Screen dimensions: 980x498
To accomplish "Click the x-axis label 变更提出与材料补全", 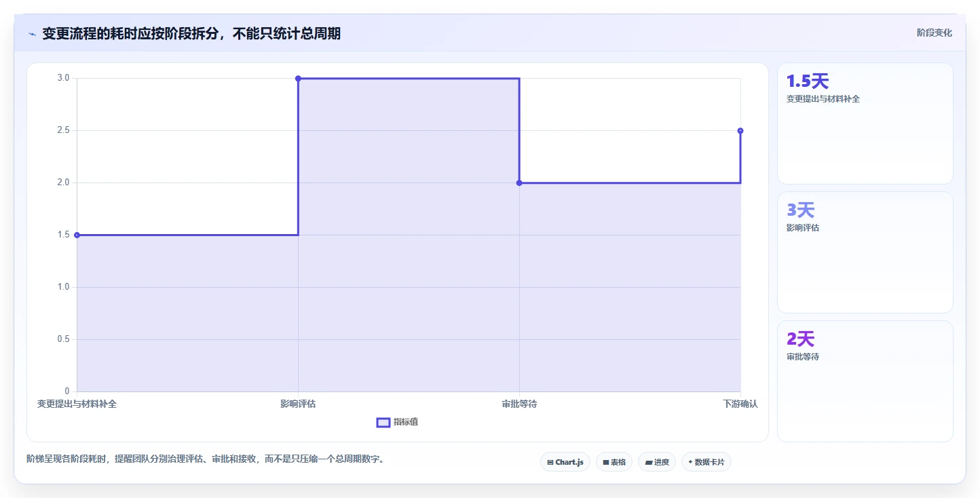I will (x=77, y=404).
